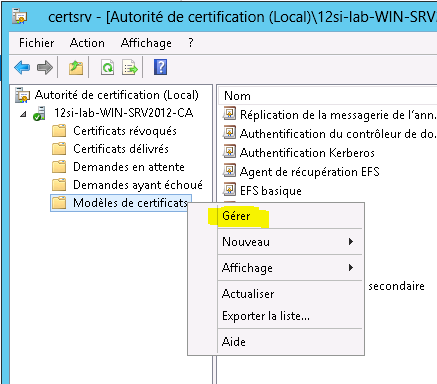Select Agent de récupération EFS row text
Viewport: 437px width, 384px height.
(x=310, y=172)
